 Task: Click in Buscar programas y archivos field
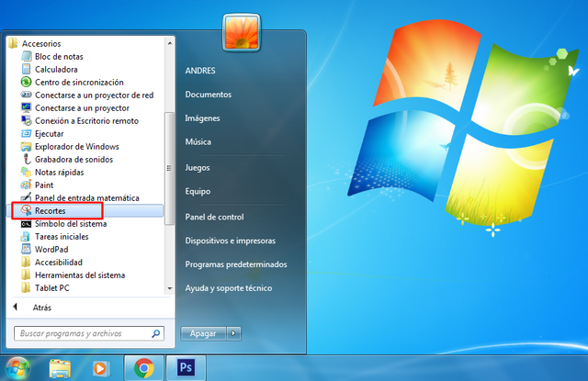click(89, 333)
